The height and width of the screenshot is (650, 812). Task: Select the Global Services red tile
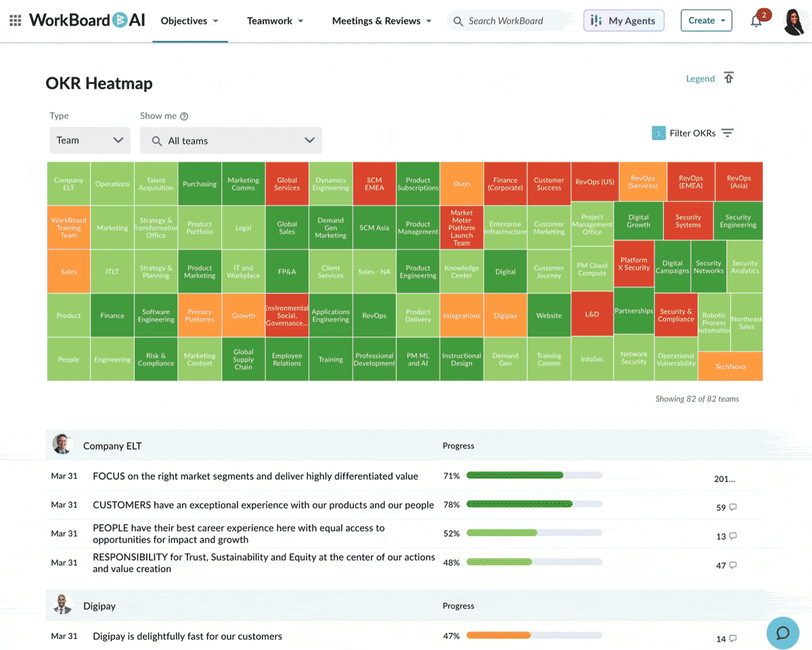287,183
